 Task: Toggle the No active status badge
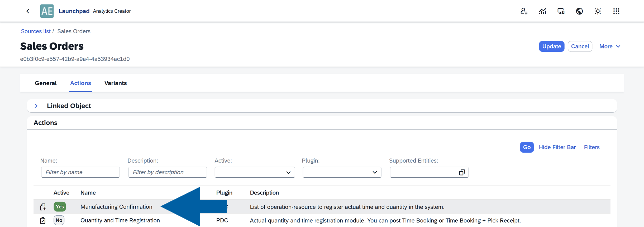(x=59, y=220)
